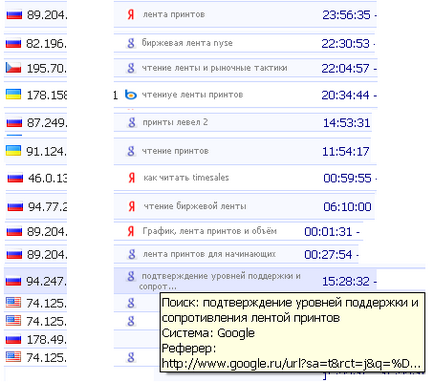Open query 'График, лента принтов и объём'

[x=209, y=231]
